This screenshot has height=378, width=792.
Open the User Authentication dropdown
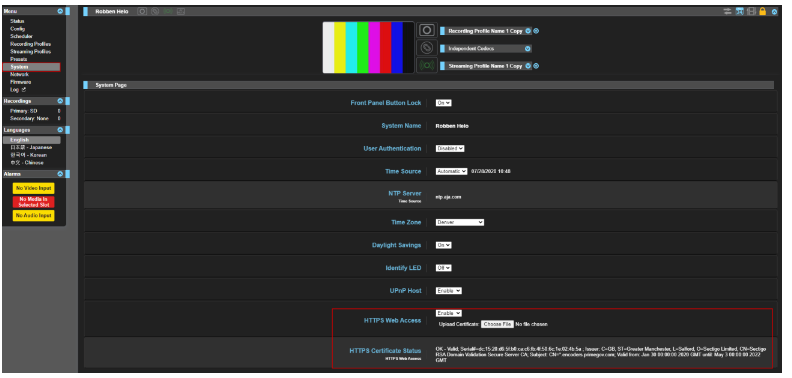pyautogui.click(x=450, y=149)
